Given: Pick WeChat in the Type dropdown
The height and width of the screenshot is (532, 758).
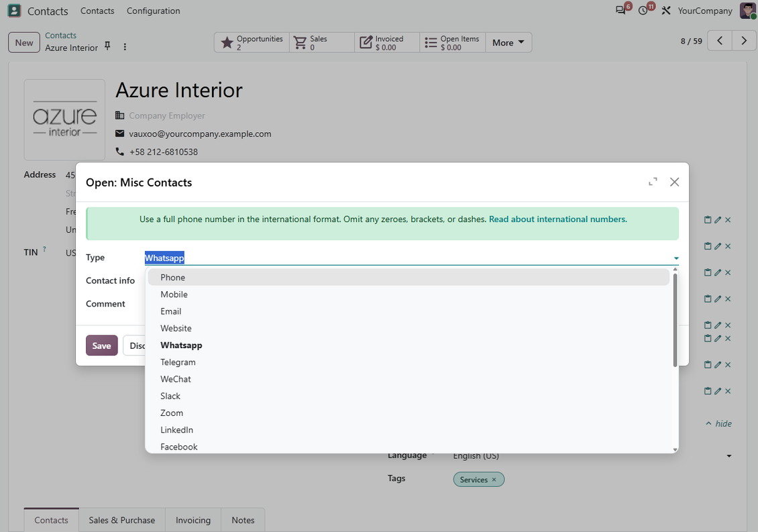Looking at the screenshot, I should click(409, 378).
